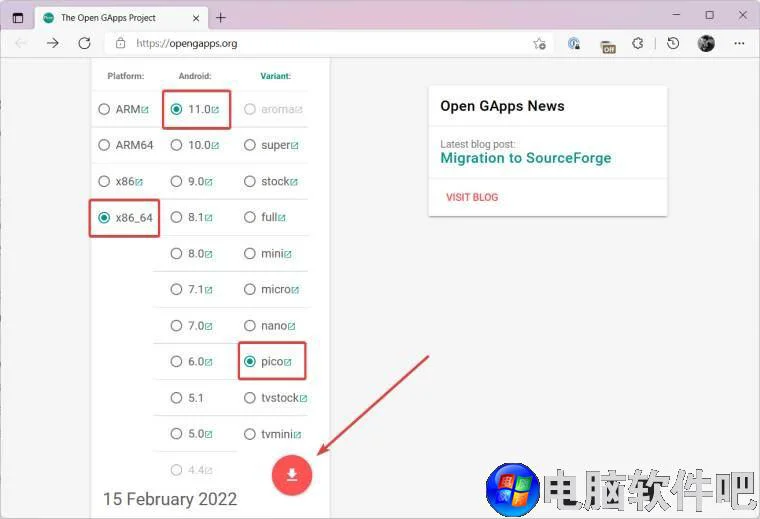Select Android 7.0 radio button
Screen dimensions: 760x519
click(x=176, y=326)
